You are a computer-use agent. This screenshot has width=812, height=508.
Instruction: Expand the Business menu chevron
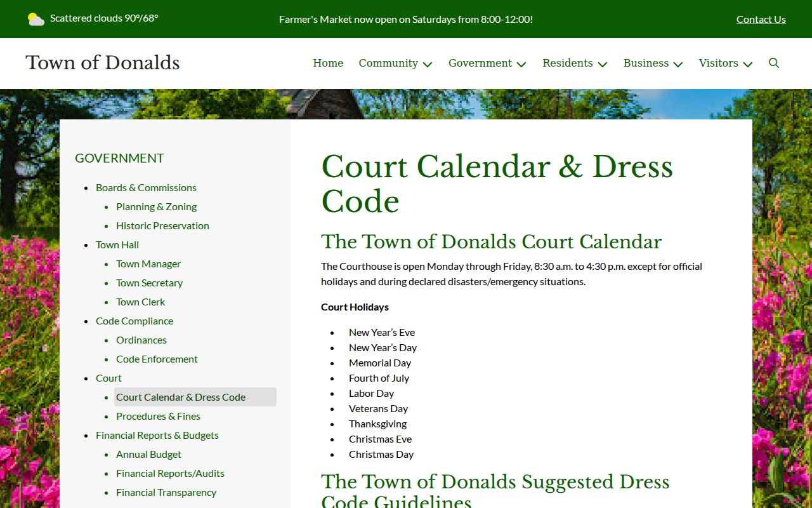click(x=678, y=64)
